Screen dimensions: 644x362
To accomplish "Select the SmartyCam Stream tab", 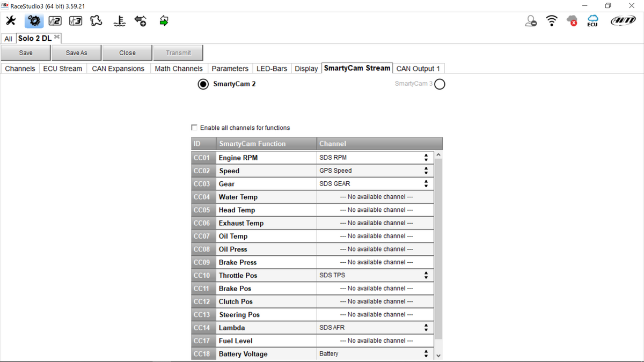I will (357, 68).
